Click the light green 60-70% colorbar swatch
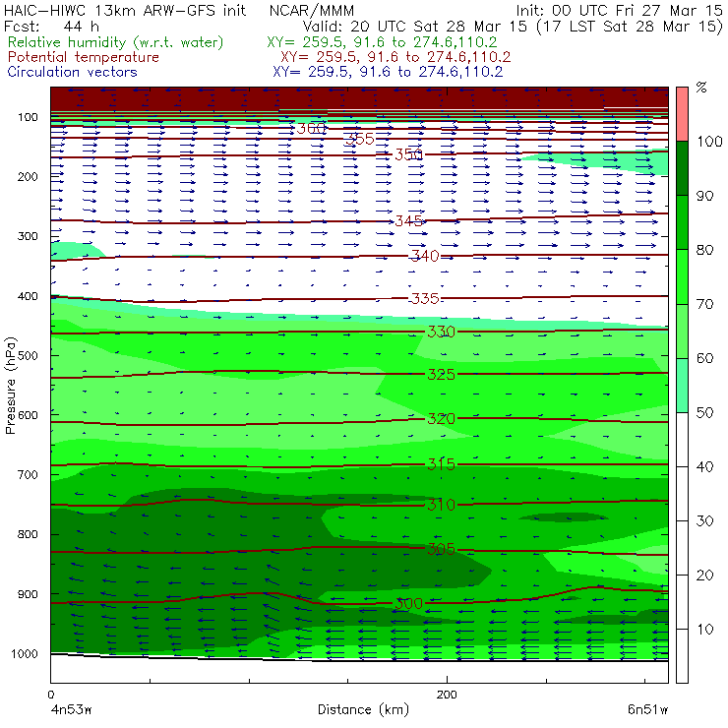 coord(682,331)
